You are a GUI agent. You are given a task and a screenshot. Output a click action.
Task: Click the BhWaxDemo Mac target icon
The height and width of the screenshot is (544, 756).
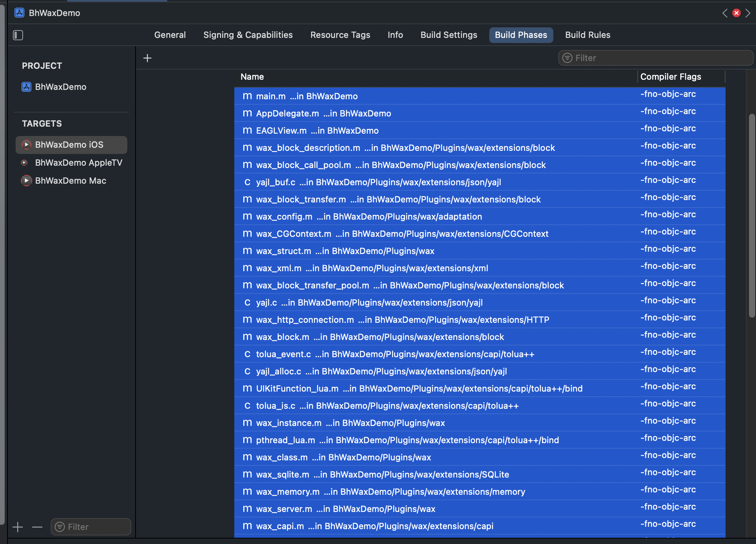point(26,181)
